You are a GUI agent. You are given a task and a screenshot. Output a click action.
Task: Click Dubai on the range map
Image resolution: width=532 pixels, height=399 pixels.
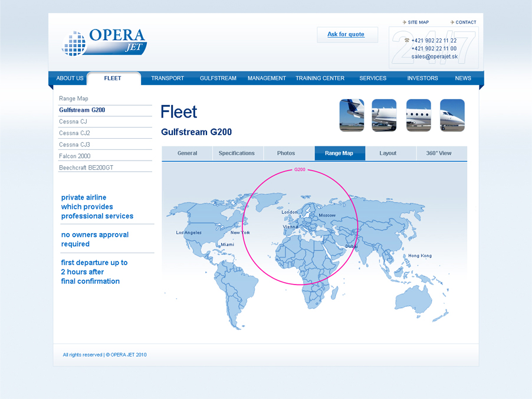(x=352, y=246)
